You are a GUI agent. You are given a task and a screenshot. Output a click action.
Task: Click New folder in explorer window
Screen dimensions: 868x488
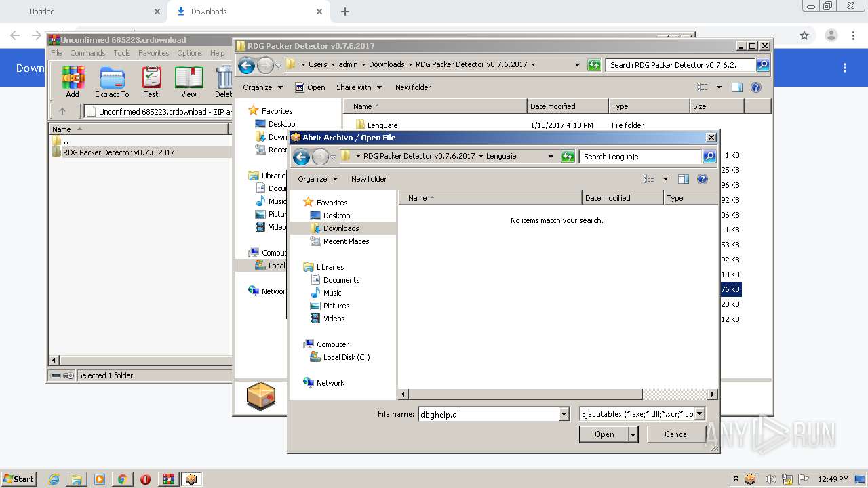413,87
